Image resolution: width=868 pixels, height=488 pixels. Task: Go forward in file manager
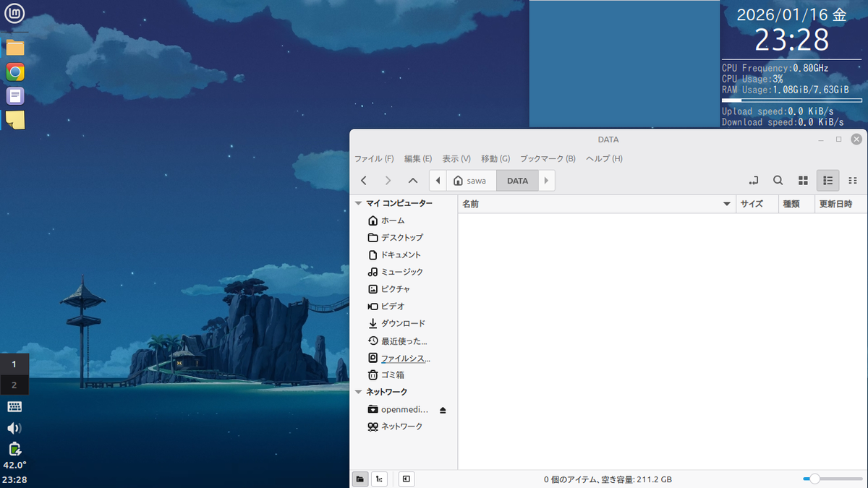click(388, 181)
